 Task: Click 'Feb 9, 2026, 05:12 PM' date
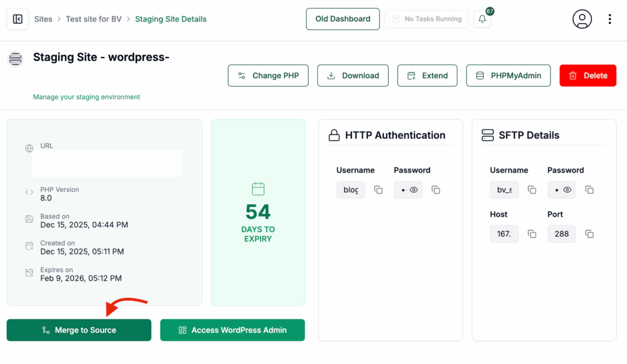click(81, 278)
